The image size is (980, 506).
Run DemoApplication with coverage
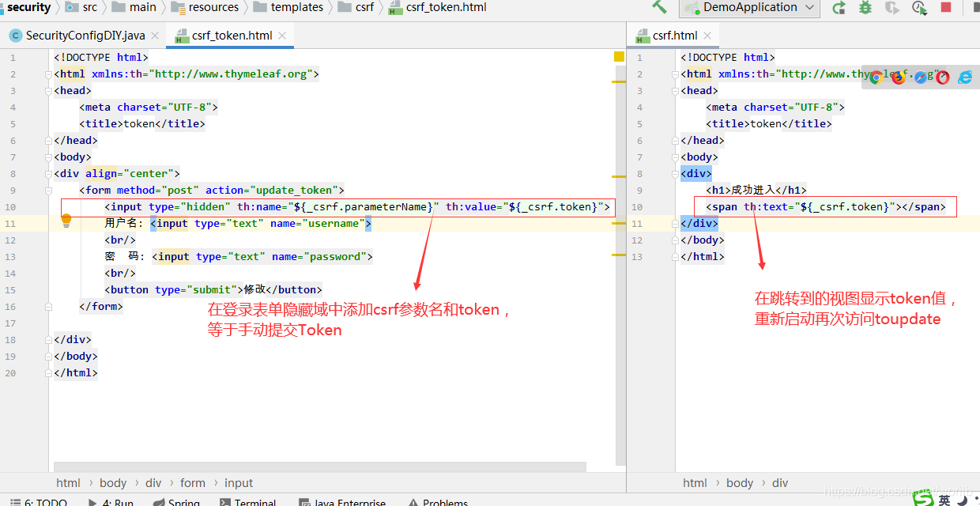[892, 8]
